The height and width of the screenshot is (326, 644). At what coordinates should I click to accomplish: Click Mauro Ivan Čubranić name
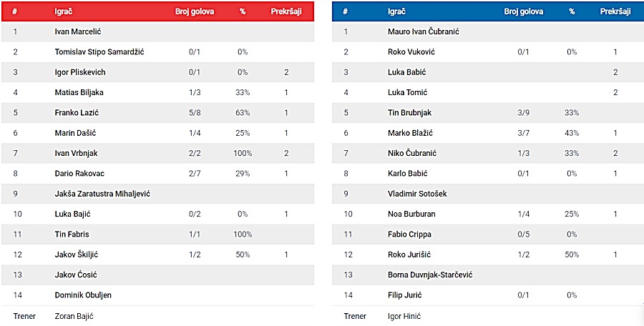click(x=424, y=31)
